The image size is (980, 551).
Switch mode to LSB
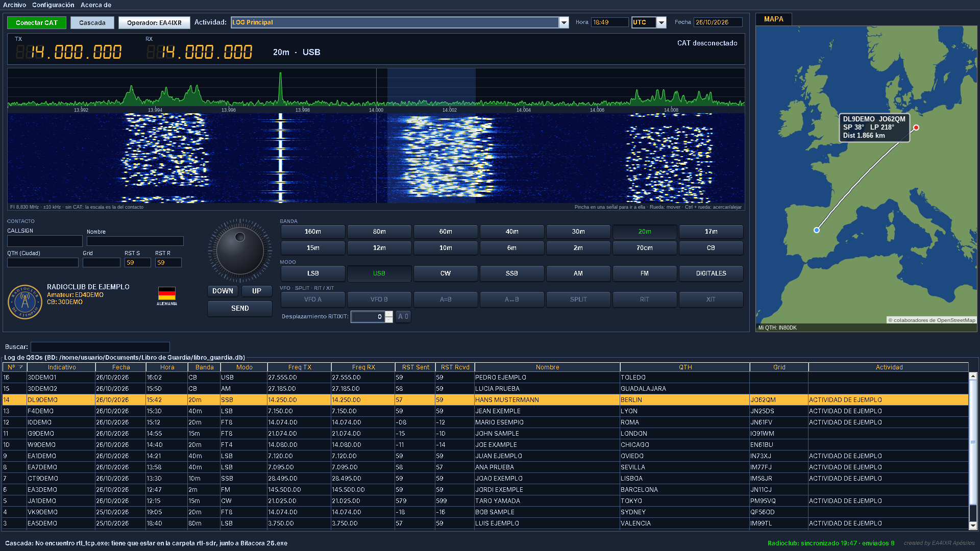click(313, 273)
